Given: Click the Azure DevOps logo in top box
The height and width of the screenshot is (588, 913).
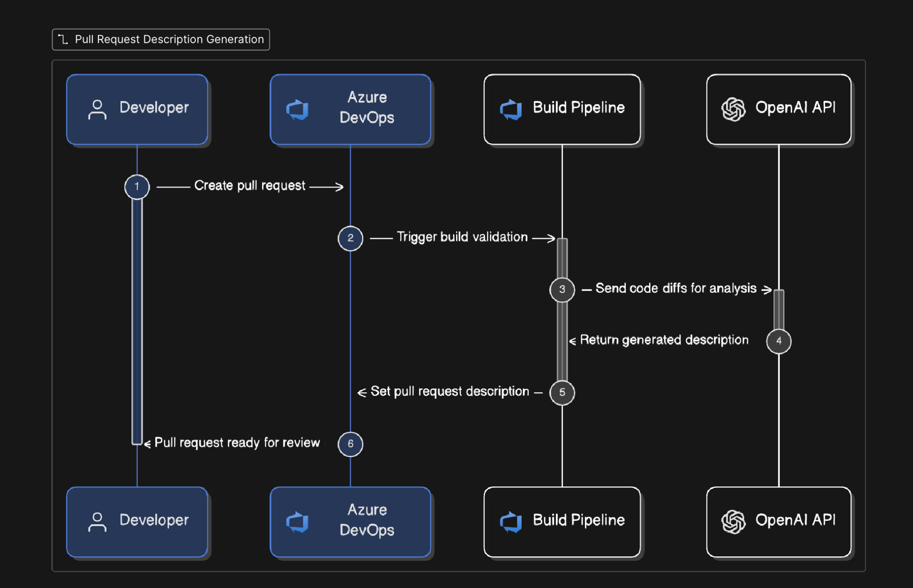Looking at the screenshot, I should pos(297,110).
